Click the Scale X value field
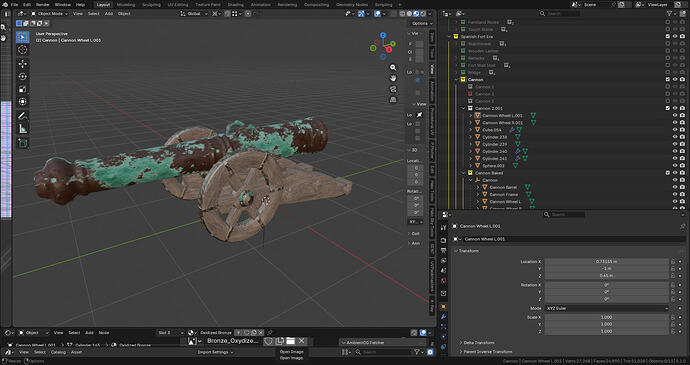Screen dimensions: 690x365 coord(607,317)
